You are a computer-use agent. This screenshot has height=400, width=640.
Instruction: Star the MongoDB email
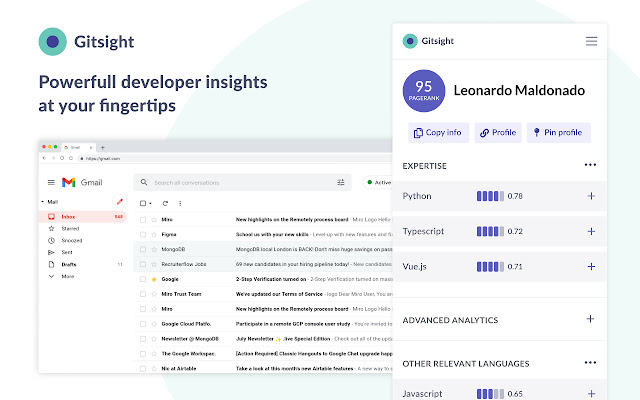pyautogui.click(x=154, y=249)
